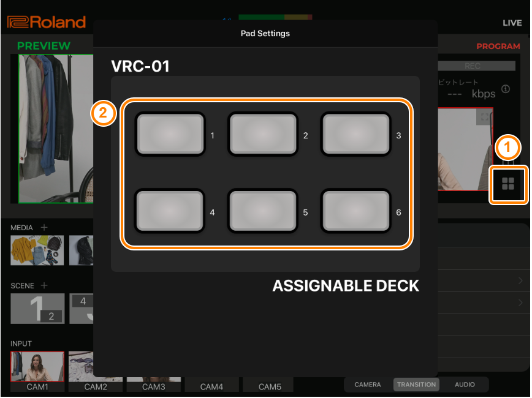Select the yellow sweater media thumbnail

(37, 250)
